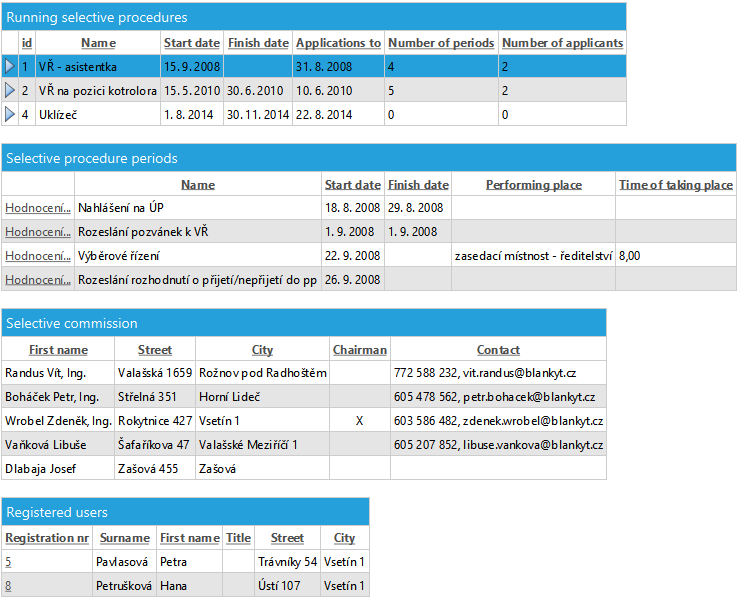Select Wrobel Zdeněk, Ing. commission member
The width and height of the screenshot is (737, 597).
tap(58, 421)
